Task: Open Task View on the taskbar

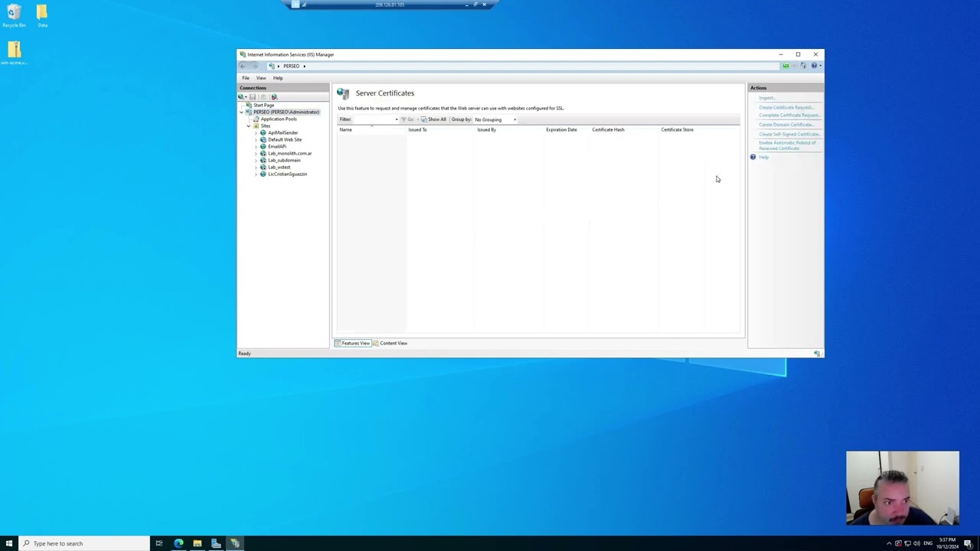Action: [159, 543]
